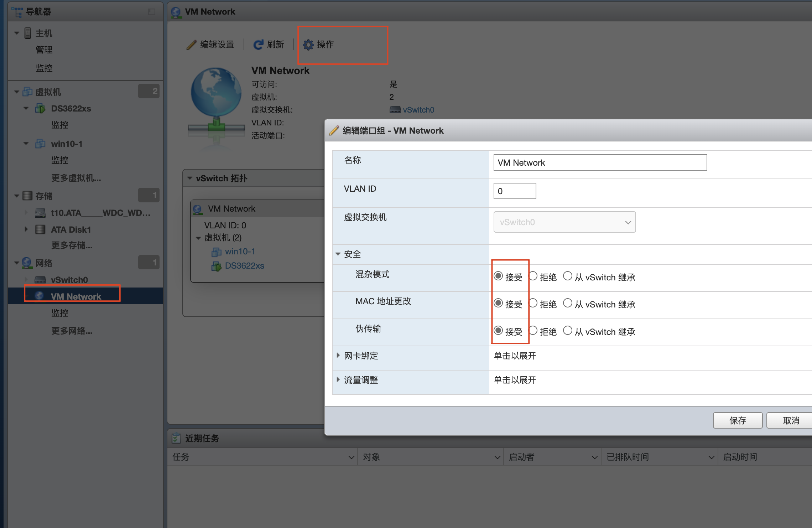Select Reject for Promiscuous mode
812x528 pixels.
tap(533, 276)
